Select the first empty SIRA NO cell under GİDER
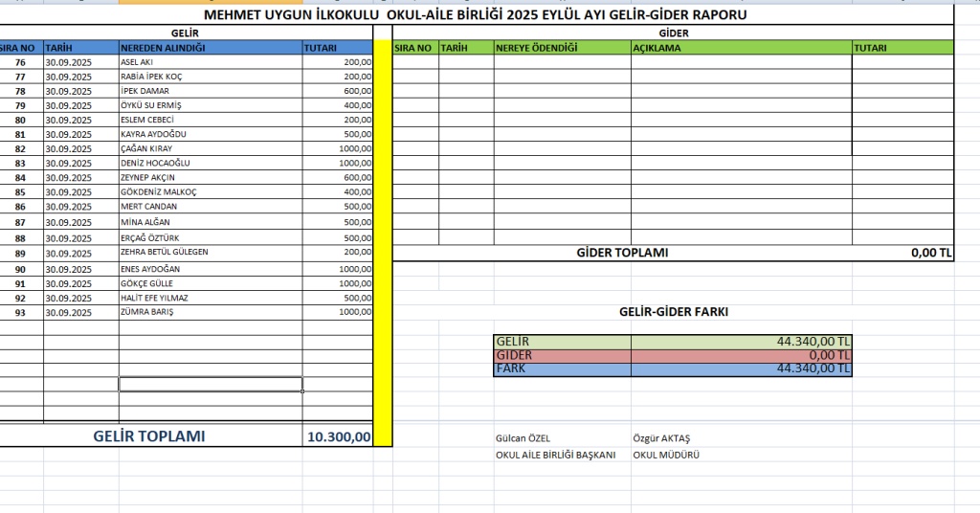 [415, 61]
